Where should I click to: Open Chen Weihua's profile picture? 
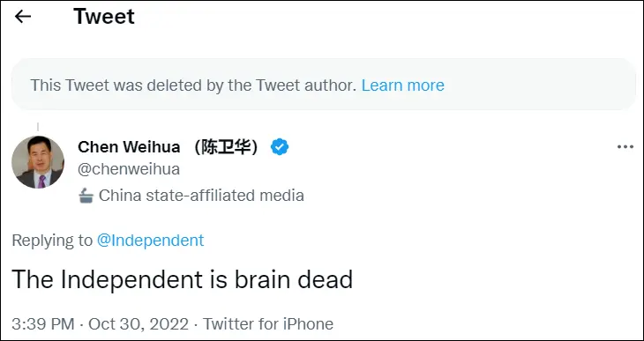38,162
